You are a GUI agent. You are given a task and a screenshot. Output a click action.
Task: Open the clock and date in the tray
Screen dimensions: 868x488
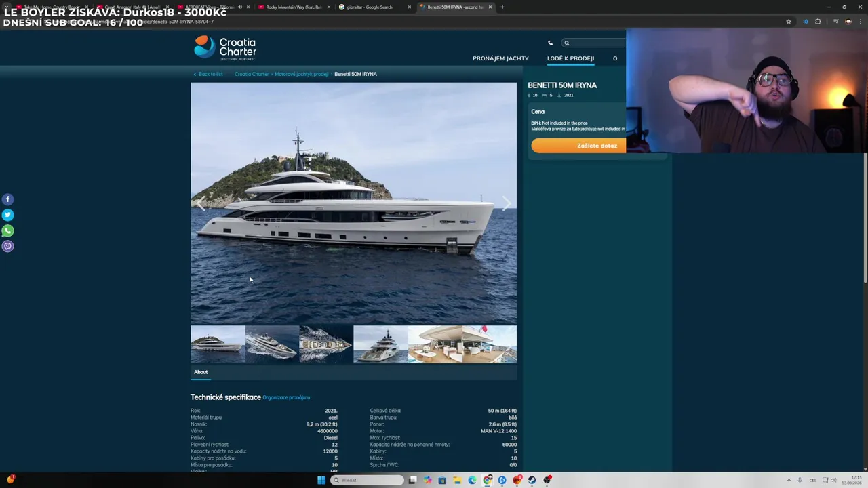pos(851,480)
